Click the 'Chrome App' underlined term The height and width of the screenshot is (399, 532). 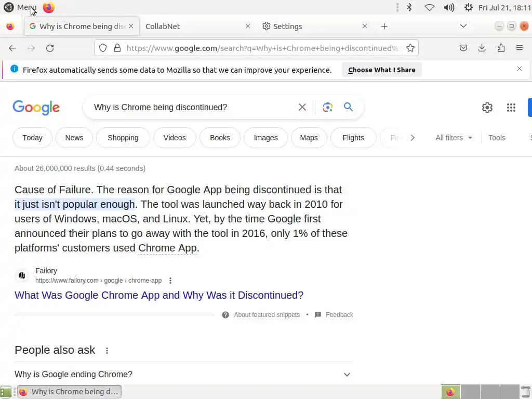coord(167,248)
